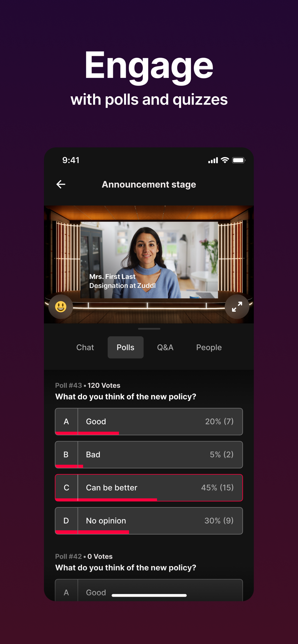This screenshot has width=298, height=644.
Task: Vote for option A Good in Poll #43
Action: (149, 421)
